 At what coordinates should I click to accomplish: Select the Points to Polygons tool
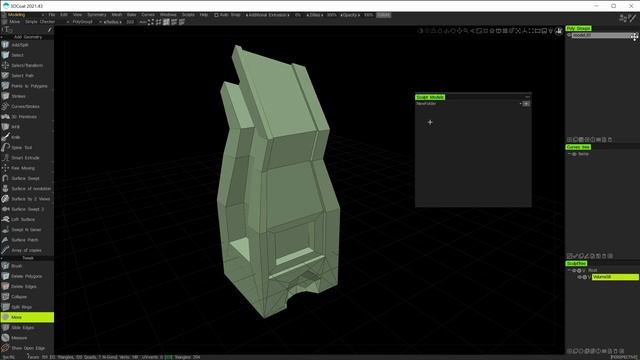coord(27,86)
